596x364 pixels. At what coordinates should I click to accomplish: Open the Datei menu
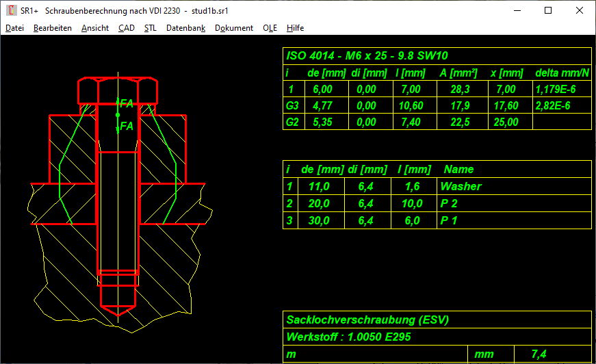[14, 28]
